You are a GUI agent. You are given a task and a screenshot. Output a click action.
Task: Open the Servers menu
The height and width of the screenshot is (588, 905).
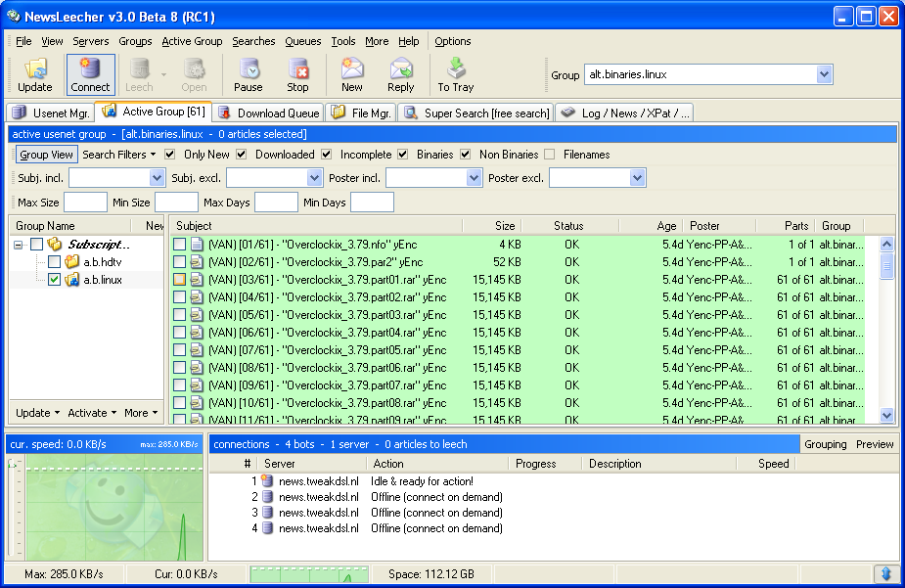coord(91,41)
